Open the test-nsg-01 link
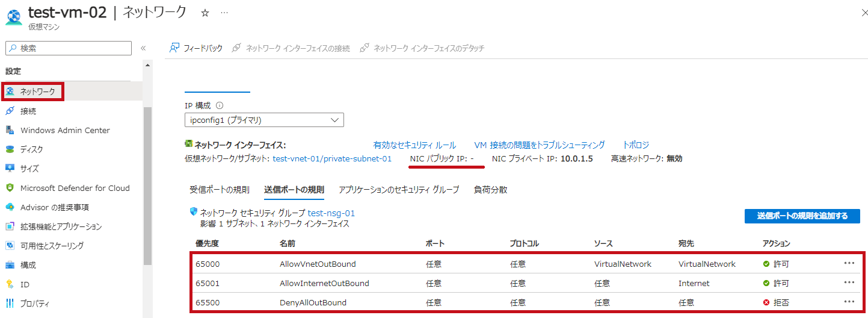The height and width of the screenshot is (318, 868). point(331,213)
